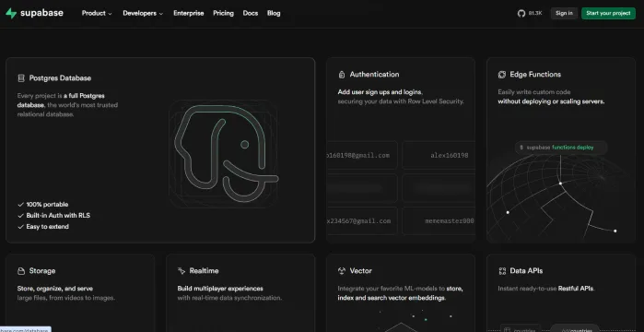Open the Storage card heading

point(41,271)
